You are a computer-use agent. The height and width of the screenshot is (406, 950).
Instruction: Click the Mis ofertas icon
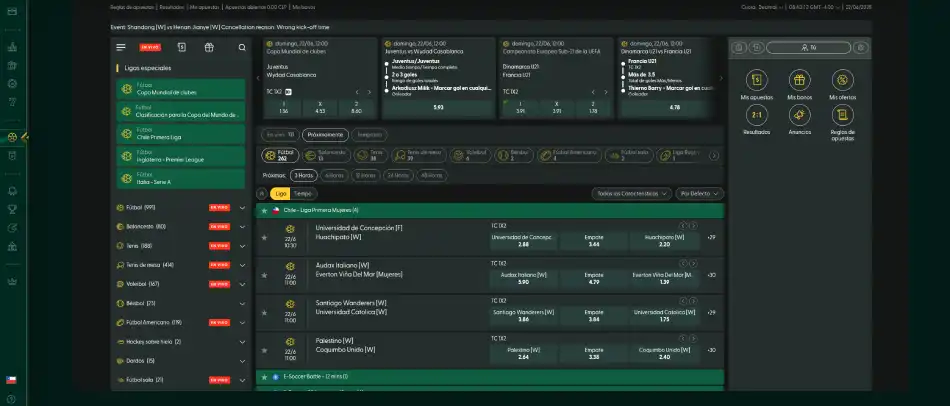841,81
